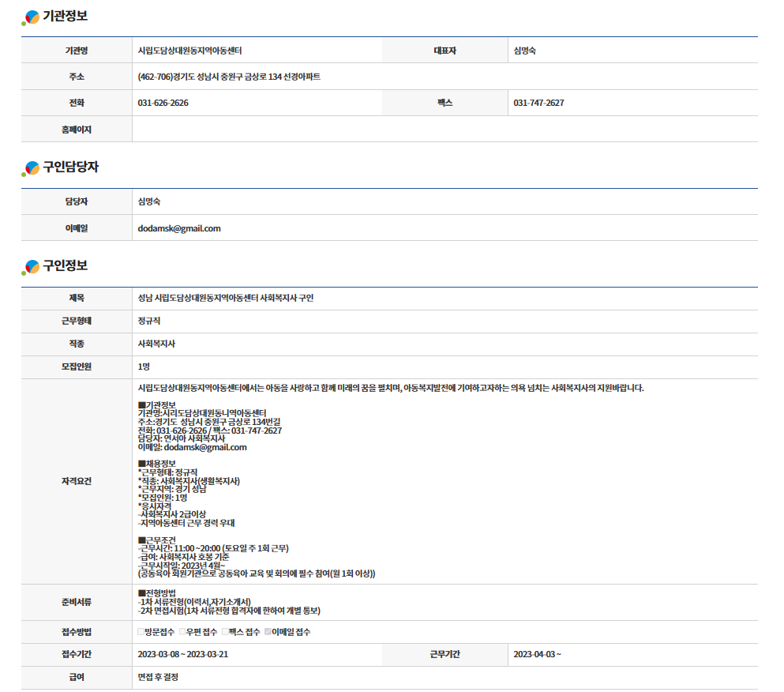Image resolution: width=784 pixels, height=692 pixels.
Task: Click 심명숙 in the 대표자 cell
Action: click(x=524, y=51)
